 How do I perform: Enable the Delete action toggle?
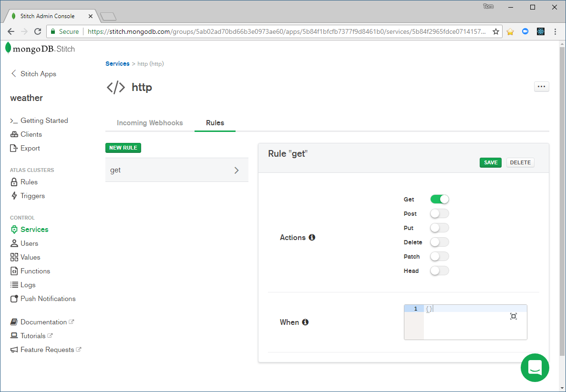439,242
